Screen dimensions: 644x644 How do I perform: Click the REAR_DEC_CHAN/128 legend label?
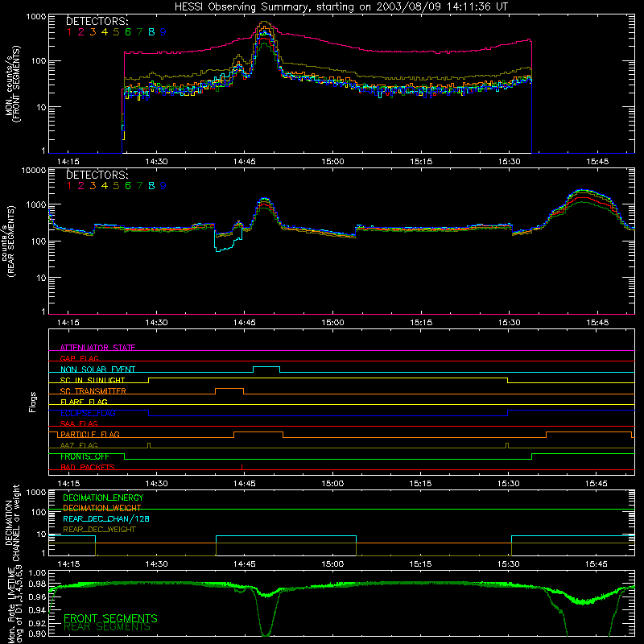click(106, 518)
